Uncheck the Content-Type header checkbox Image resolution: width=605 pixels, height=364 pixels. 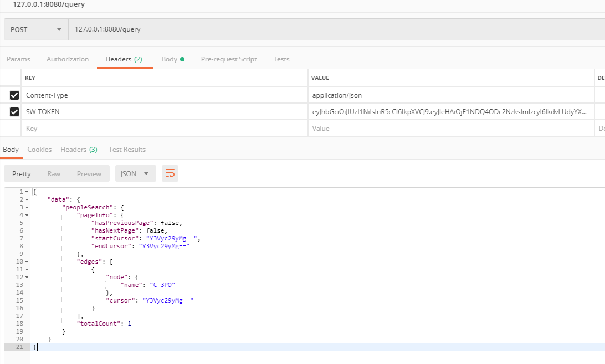[14, 95]
